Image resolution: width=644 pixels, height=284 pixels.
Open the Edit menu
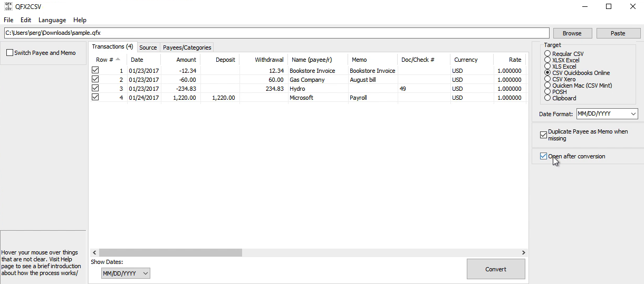26,20
